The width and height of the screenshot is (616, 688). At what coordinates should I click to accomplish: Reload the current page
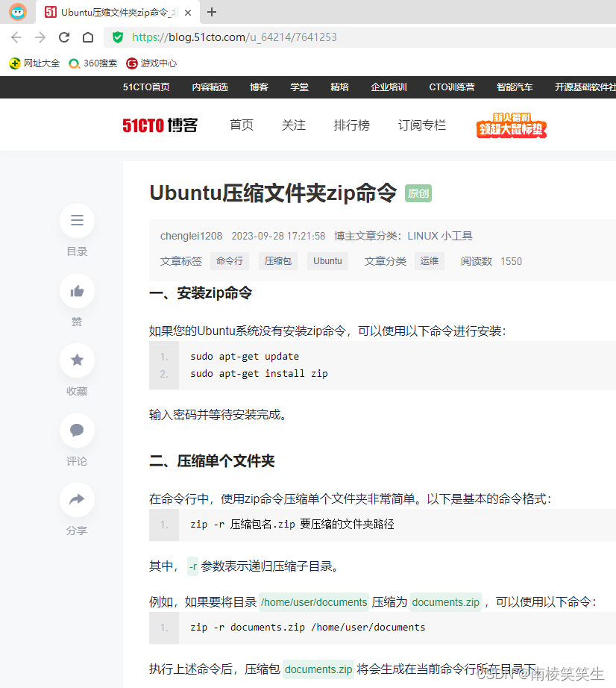coord(64,37)
